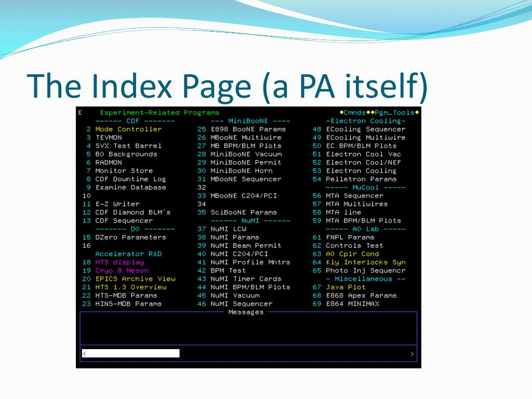Screen dimensions: 532x399
Task: Launch Mode Controller program
Action: click(x=128, y=129)
